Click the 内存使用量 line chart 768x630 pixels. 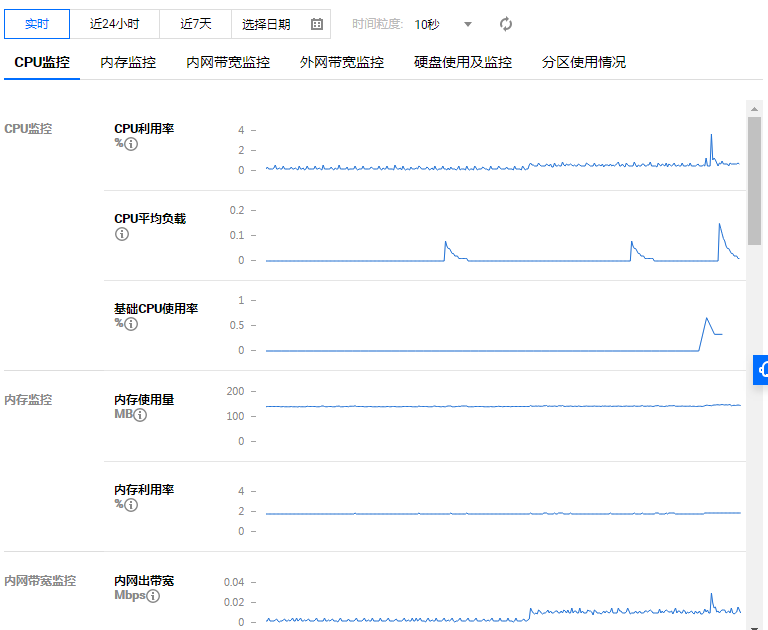503,406
